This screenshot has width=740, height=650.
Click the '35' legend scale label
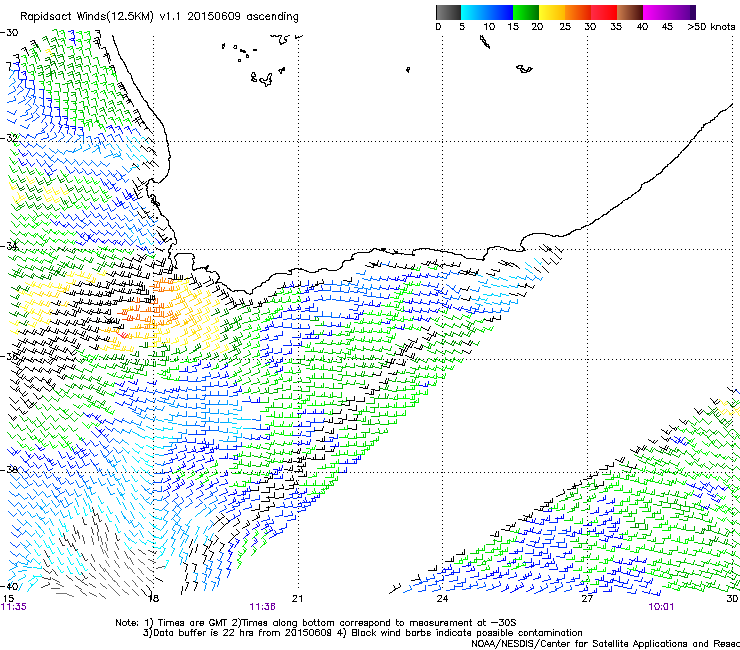tap(616, 27)
